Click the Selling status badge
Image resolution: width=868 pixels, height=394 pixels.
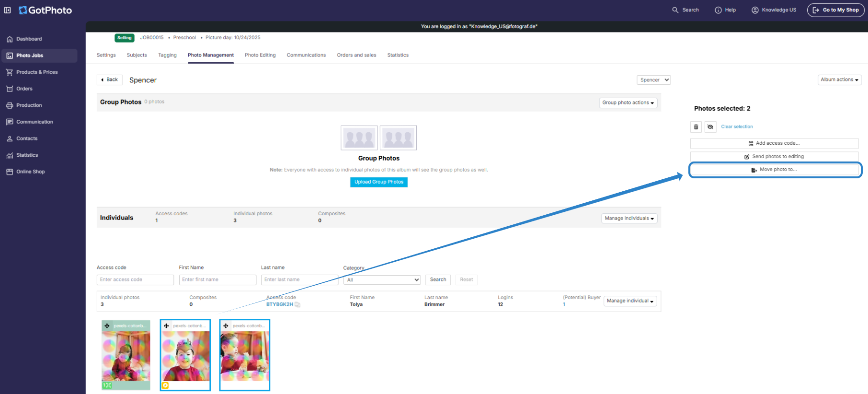(x=125, y=38)
